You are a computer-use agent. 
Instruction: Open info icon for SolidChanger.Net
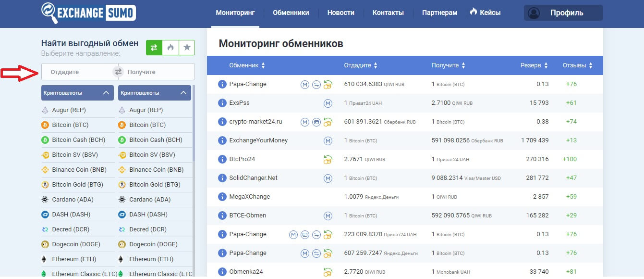[x=222, y=178]
